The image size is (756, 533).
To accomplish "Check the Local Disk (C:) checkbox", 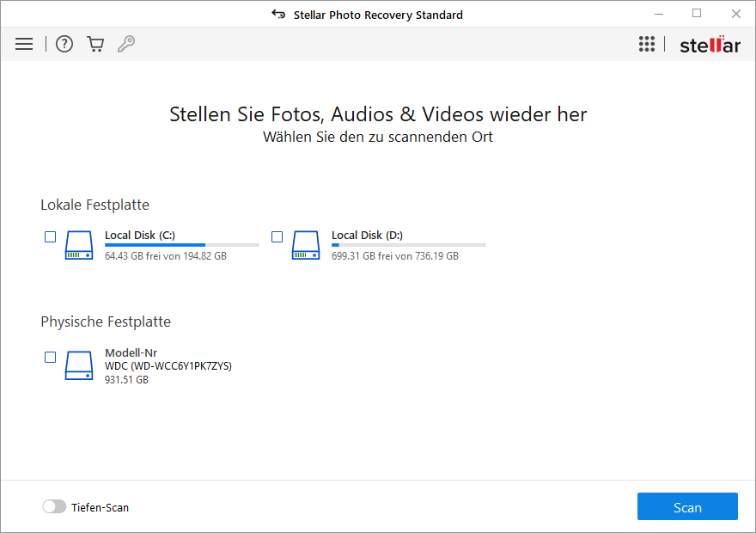I will pyautogui.click(x=50, y=236).
